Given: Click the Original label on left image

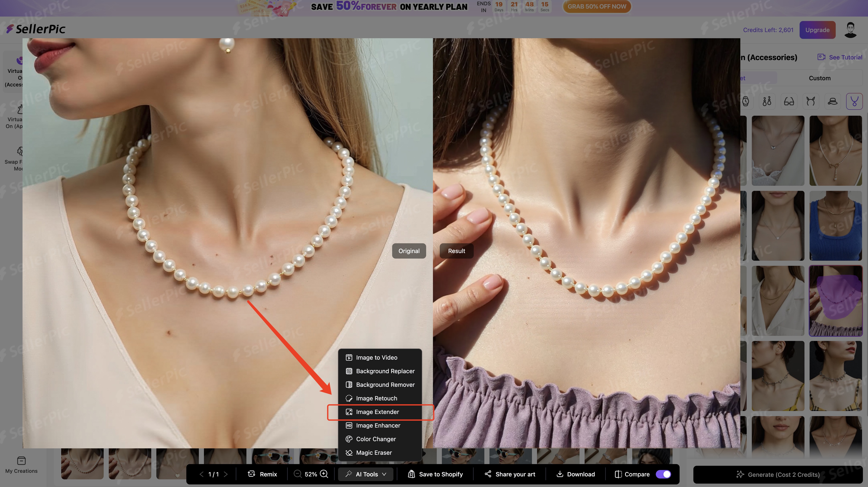Looking at the screenshot, I should coord(409,251).
